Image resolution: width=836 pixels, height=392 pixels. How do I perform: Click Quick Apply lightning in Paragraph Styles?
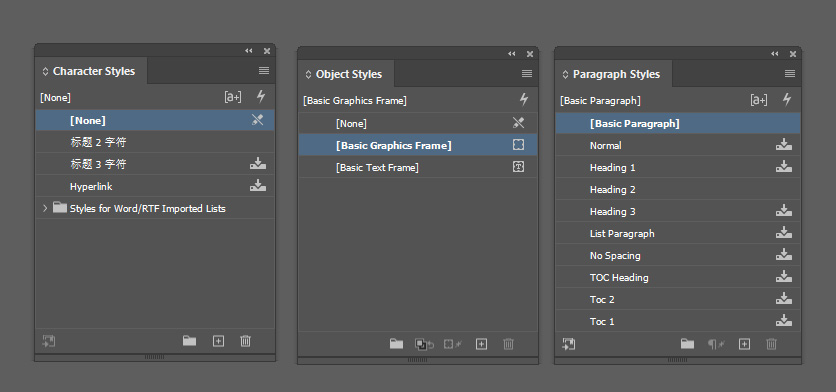click(787, 100)
